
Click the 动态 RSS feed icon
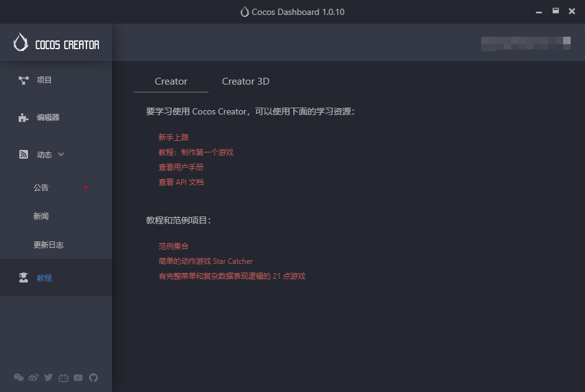point(24,154)
